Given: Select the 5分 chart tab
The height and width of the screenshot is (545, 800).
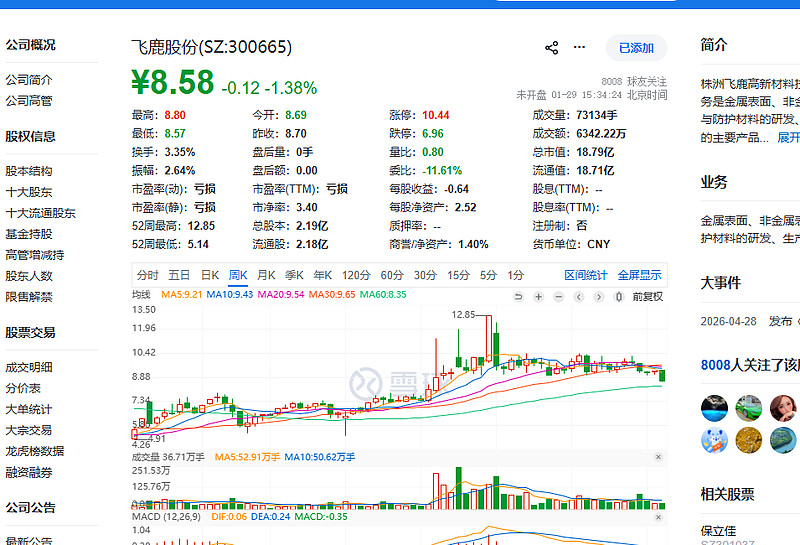Looking at the screenshot, I should coord(488,276).
